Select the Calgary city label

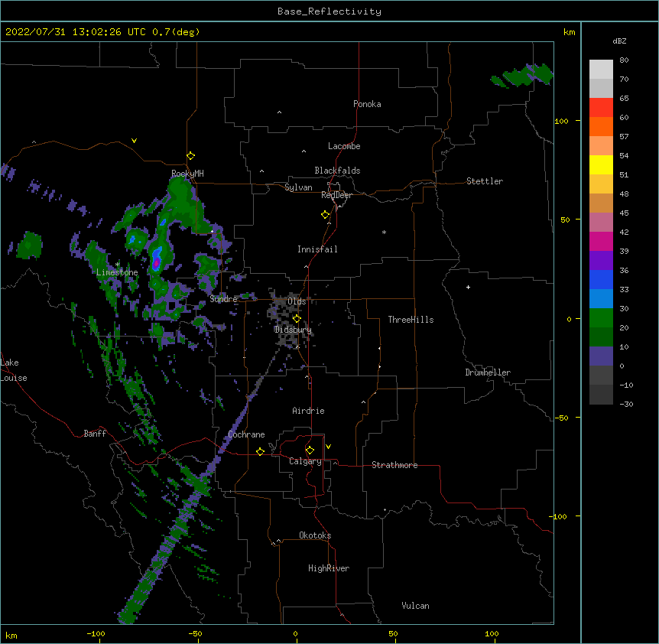[x=305, y=461]
